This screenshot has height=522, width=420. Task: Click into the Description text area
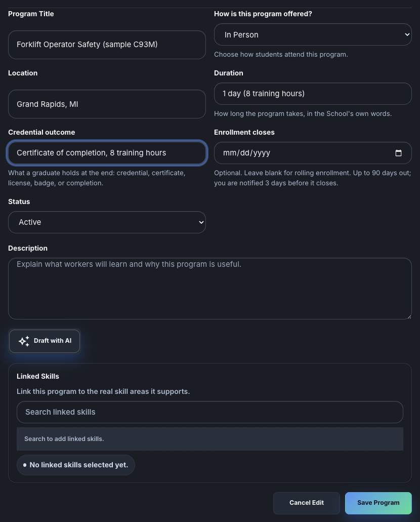point(210,289)
